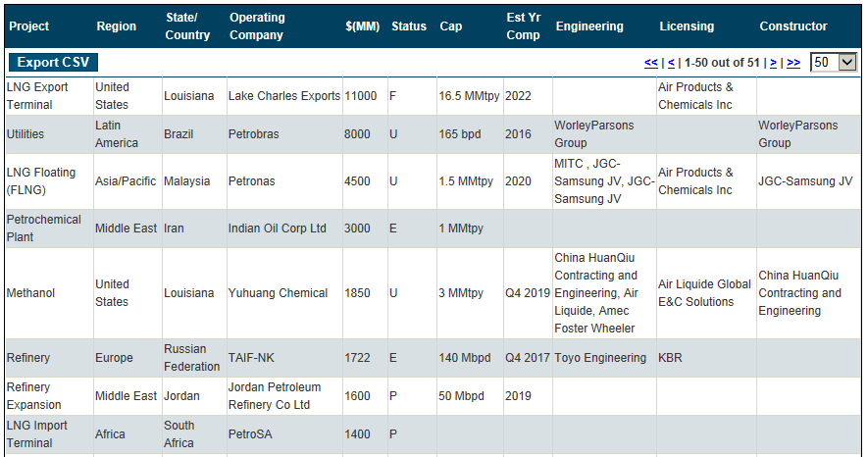
Task: Select the '165 bpd' capacity cell
Action: tap(470, 134)
